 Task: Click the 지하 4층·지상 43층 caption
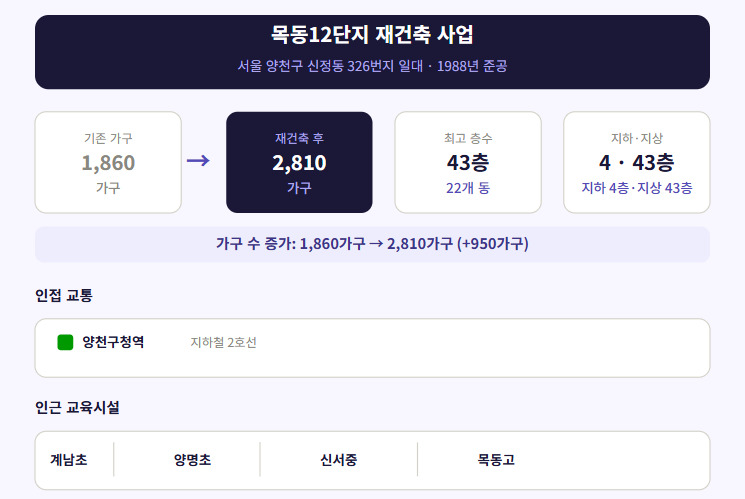(637, 188)
